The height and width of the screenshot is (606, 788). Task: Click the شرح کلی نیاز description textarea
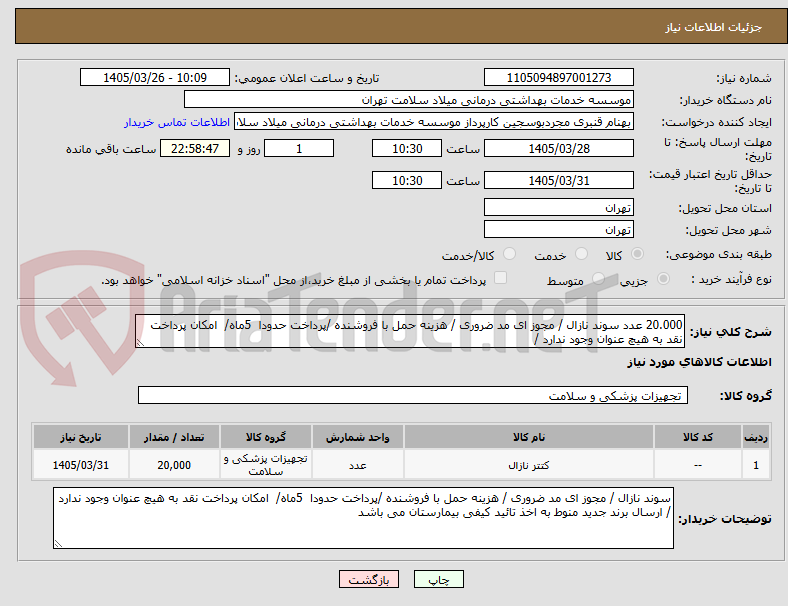(410, 332)
